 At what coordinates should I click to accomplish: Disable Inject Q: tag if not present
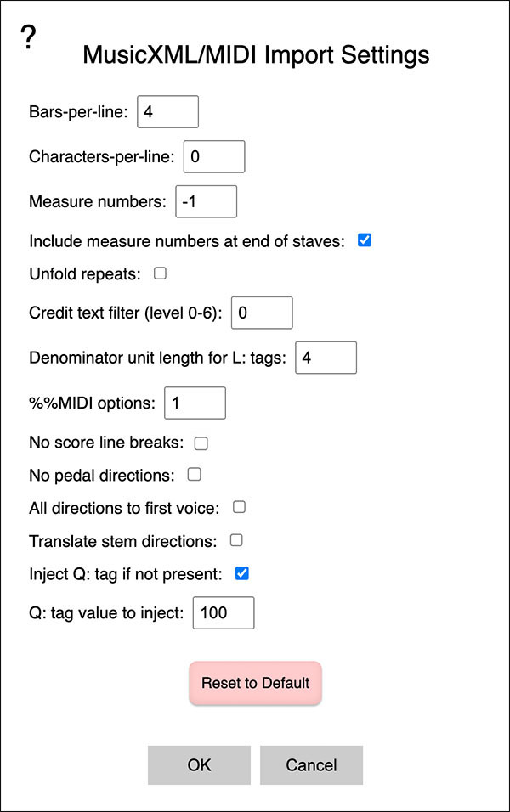(241, 573)
